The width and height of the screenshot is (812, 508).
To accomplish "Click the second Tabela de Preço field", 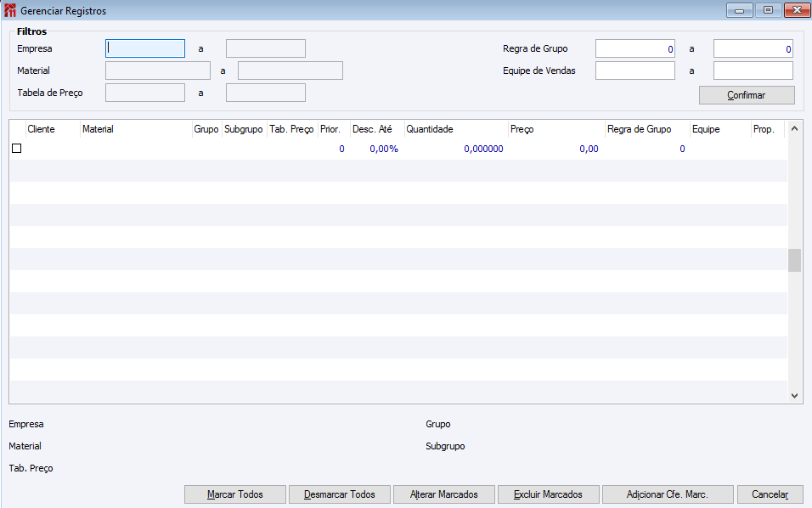I will point(266,93).
